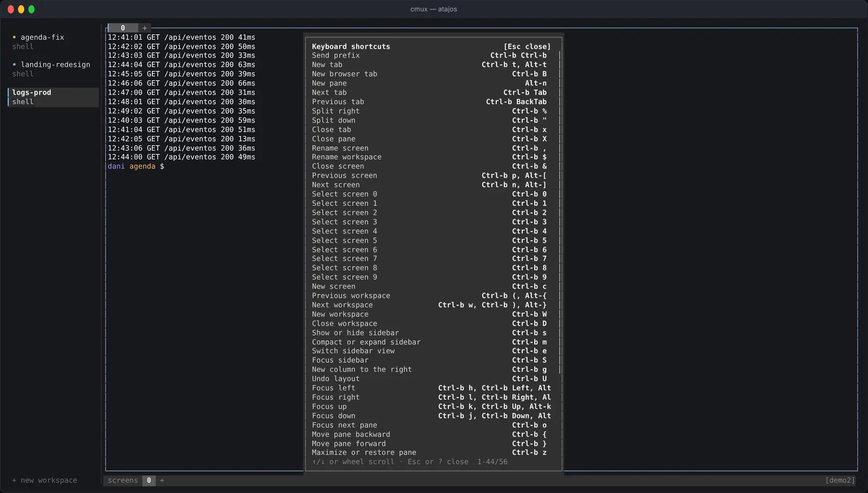Click the 'Previous workspace' shortcut row
The height and width of the screenshot is (493, 868).
click(x=429, y=296)
